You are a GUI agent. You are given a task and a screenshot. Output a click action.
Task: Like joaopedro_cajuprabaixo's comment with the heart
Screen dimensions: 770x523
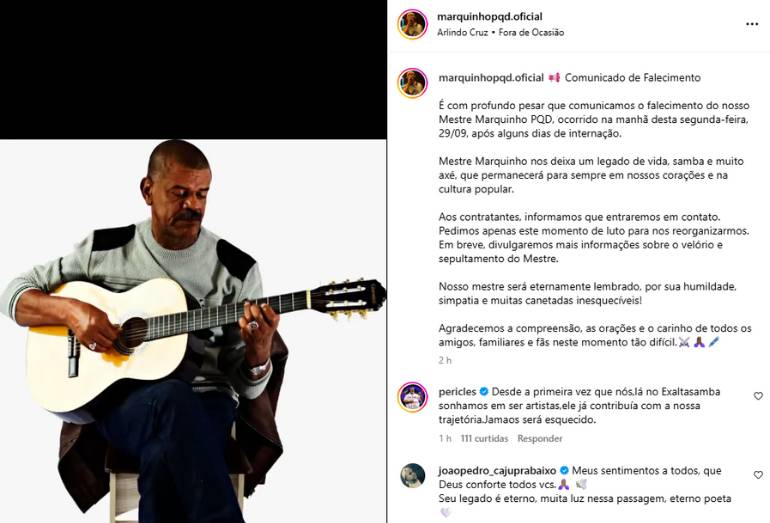(758, 474)
